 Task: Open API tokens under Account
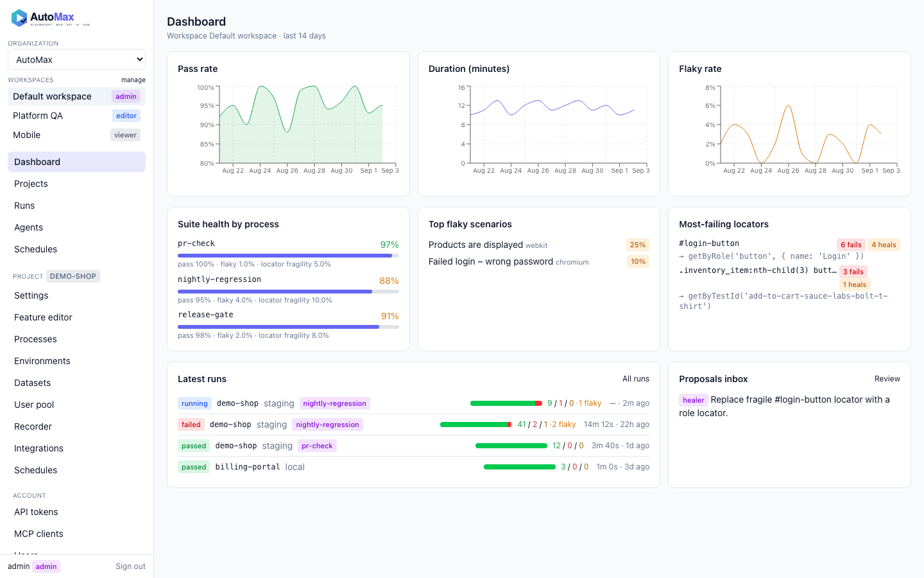[x=76, y=512]
